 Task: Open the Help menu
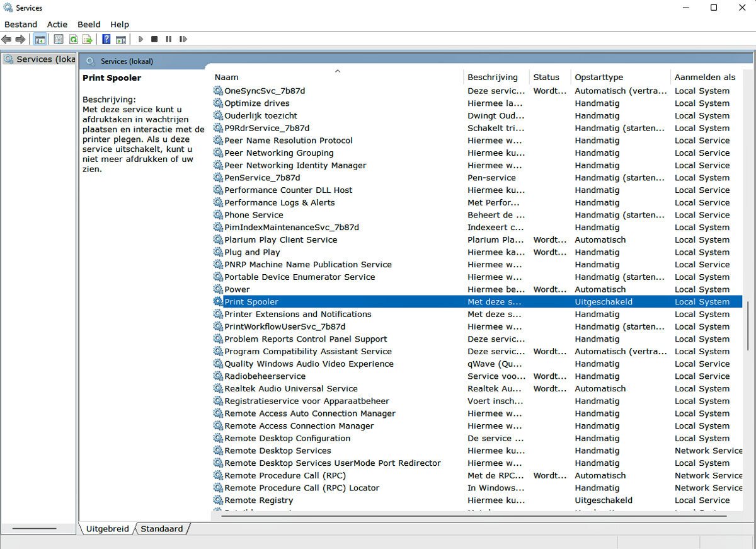(120, 25)
